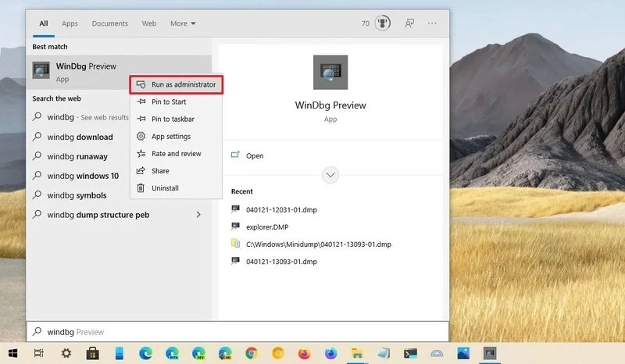Open Your Phone app on taskbar
The image size is (625, 364).
coord(120,353)
